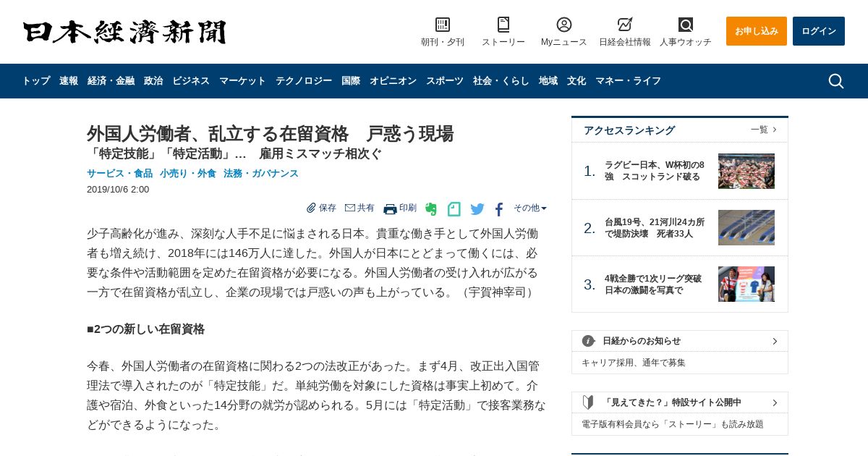Open ranking 2 台風19号 article link
Screen dimensions: 868x456
655,228
